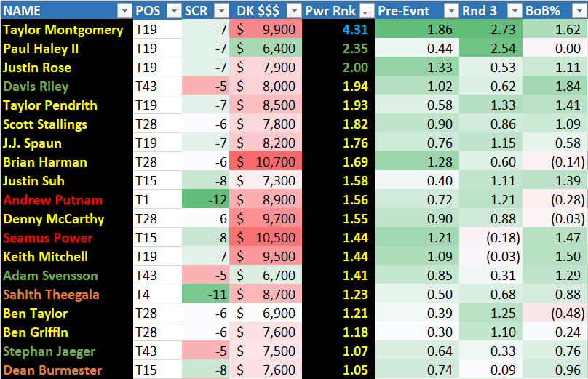Click the 0.09 Rnd 3 cell
The height and width of the screenshot is (379, 588).
pyautogui.click(x=491, y=370)
